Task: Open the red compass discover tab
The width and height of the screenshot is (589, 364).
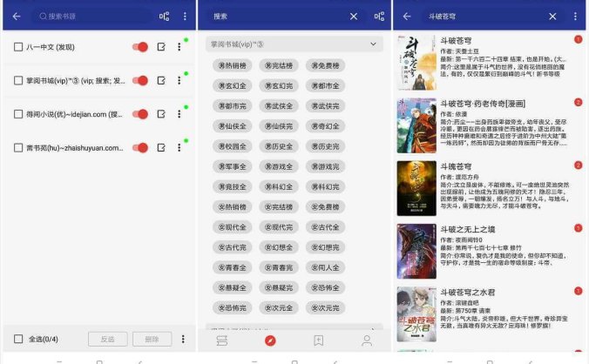Action: tap(270, 340)
